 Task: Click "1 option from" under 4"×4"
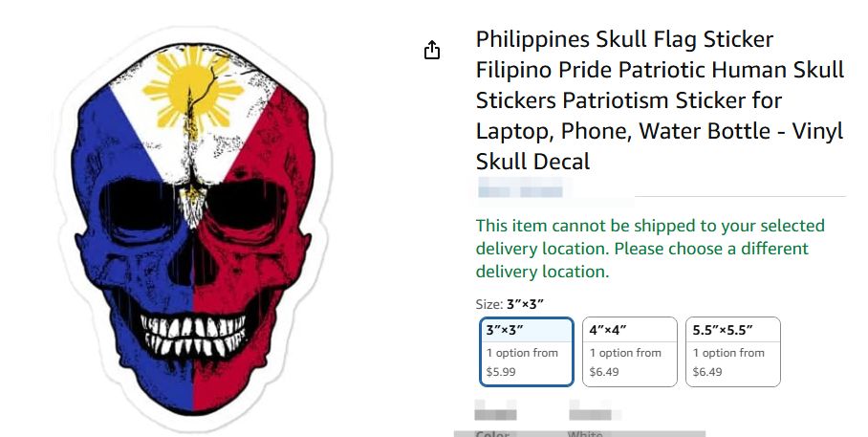(625, 353)
